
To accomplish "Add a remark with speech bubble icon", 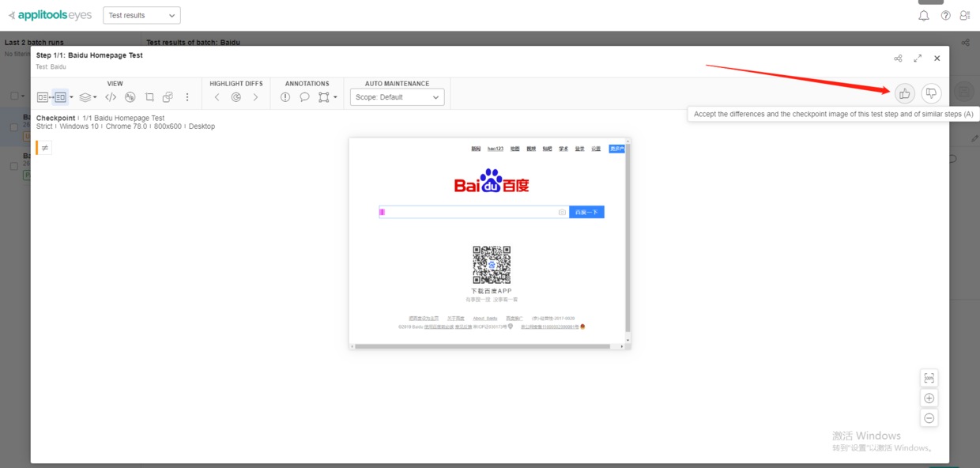I will [304, 97].
